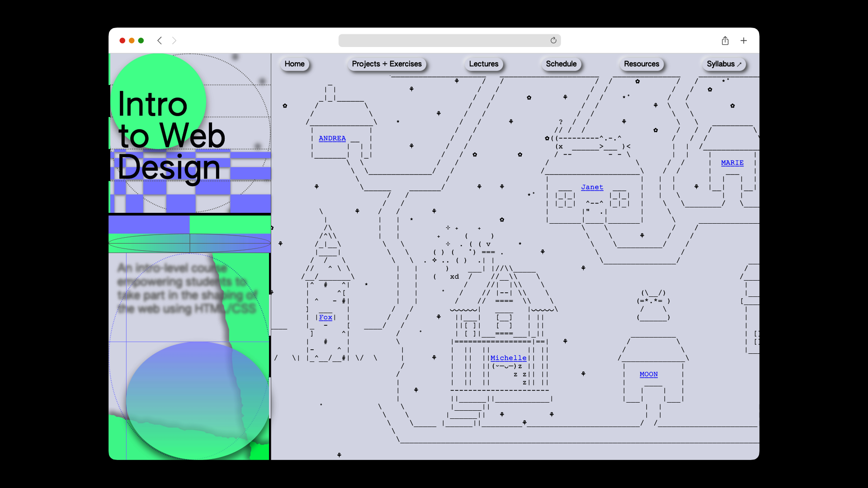Open the Home nav item
This screenshot has height=488, width=868.
coord(294,64)
